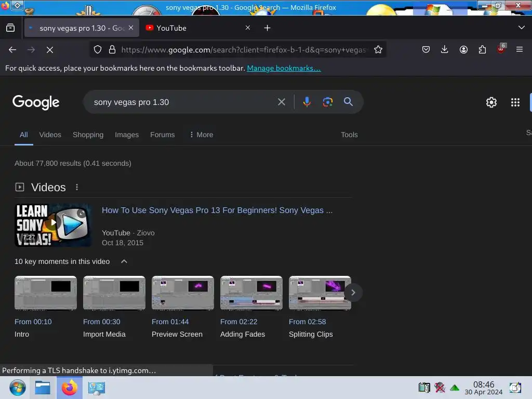The image size is (532, 399).
Task: Click uBlock Origin extension icon
Action: (x=501, y=49)
